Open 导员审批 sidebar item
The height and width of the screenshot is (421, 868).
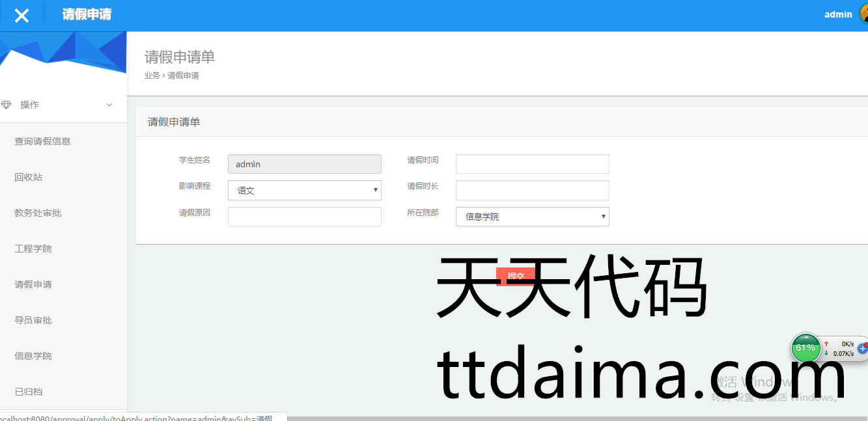click(x=33, y=320)
